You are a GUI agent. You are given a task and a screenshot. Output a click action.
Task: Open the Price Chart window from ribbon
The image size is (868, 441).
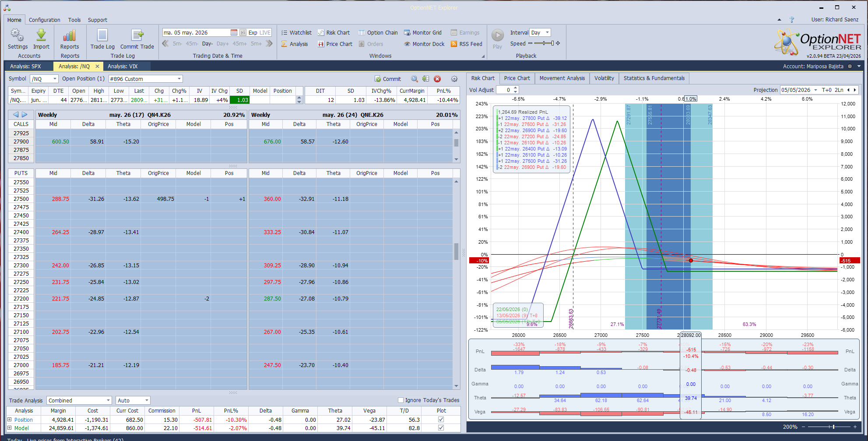pos(335,44)
